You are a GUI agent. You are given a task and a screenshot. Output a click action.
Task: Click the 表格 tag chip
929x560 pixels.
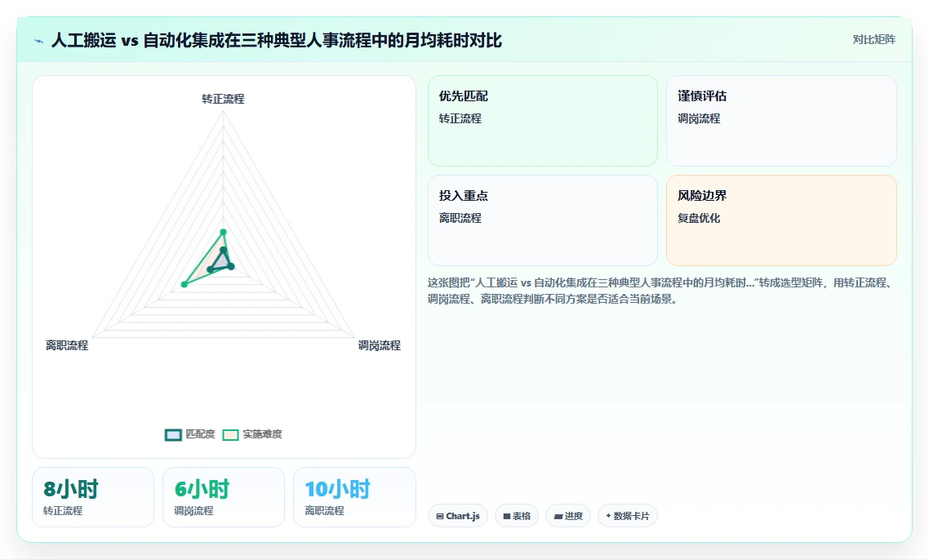(x=517, y=516)
